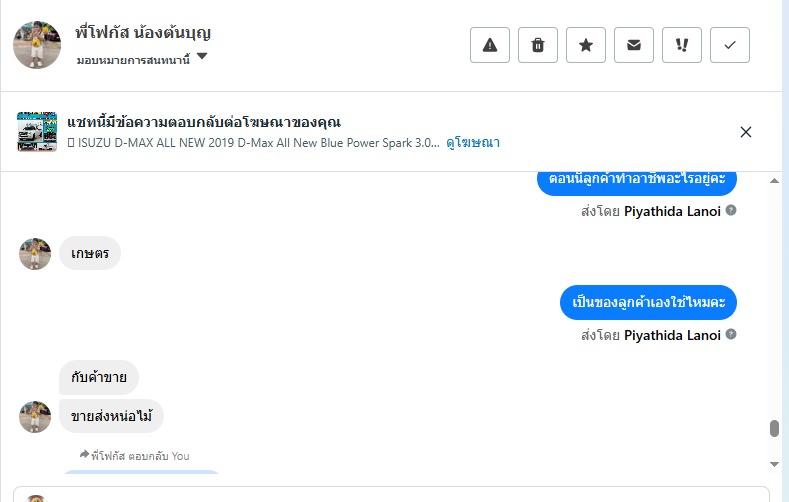This screenshot has width=789, height=502.
Task: Click the customer name in chat header
Action: pos(143,33)
